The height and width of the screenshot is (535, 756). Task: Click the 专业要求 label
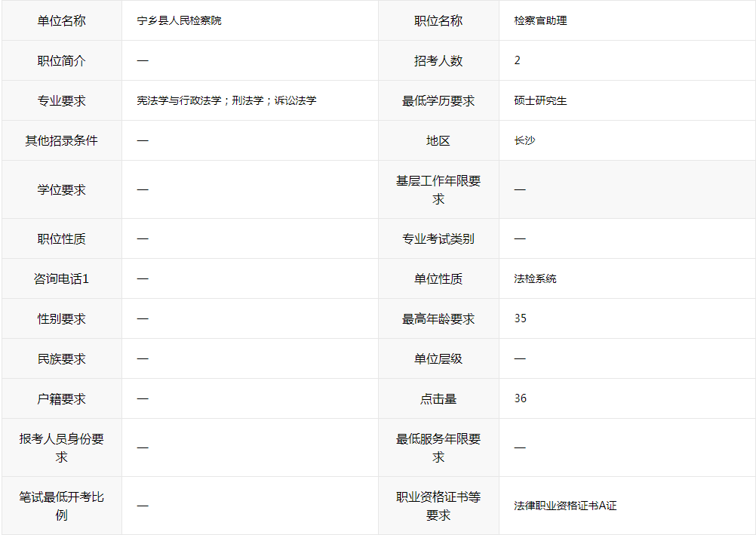point(62,101)
